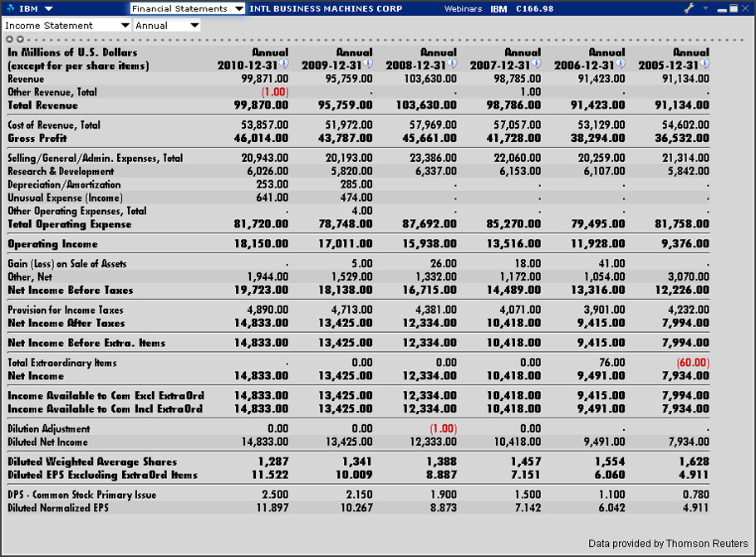Screen dimensions: 756x557
Task: Maximize the Financial Statements window
Action: [734, 8]
